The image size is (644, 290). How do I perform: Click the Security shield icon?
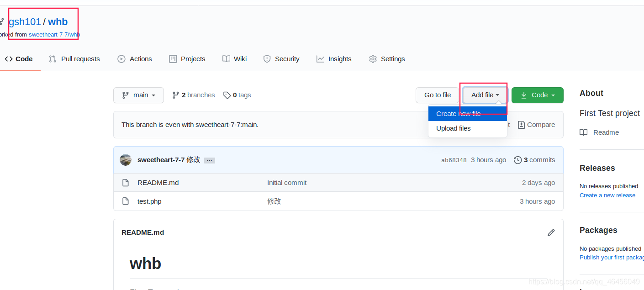click(x=267, y=59)
